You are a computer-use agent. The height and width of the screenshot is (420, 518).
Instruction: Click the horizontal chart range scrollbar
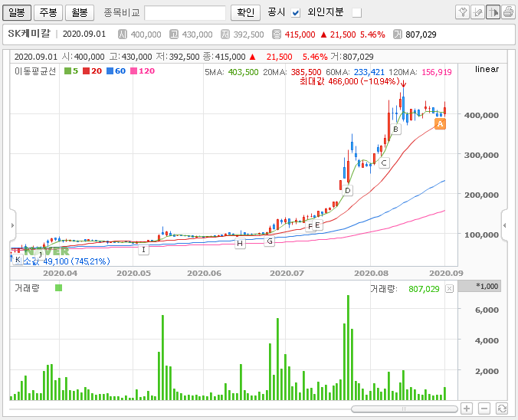pos(404,409)
